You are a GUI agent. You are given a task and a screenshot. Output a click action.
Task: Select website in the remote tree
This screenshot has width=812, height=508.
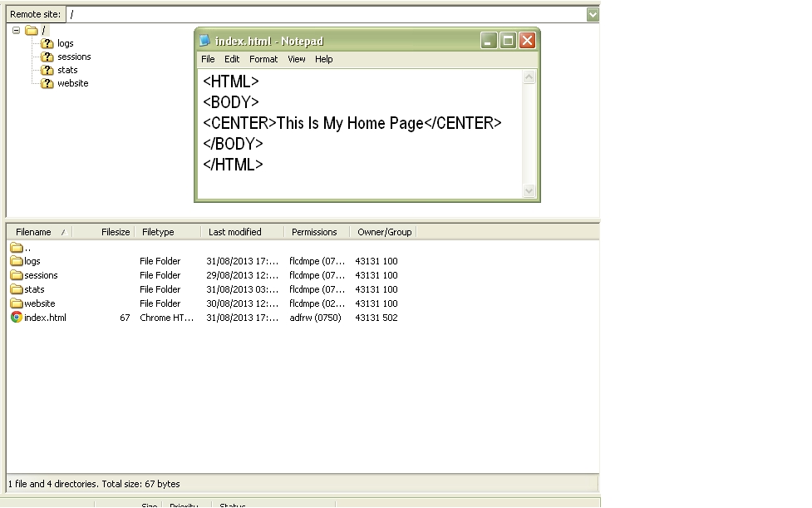pos(73,83)
